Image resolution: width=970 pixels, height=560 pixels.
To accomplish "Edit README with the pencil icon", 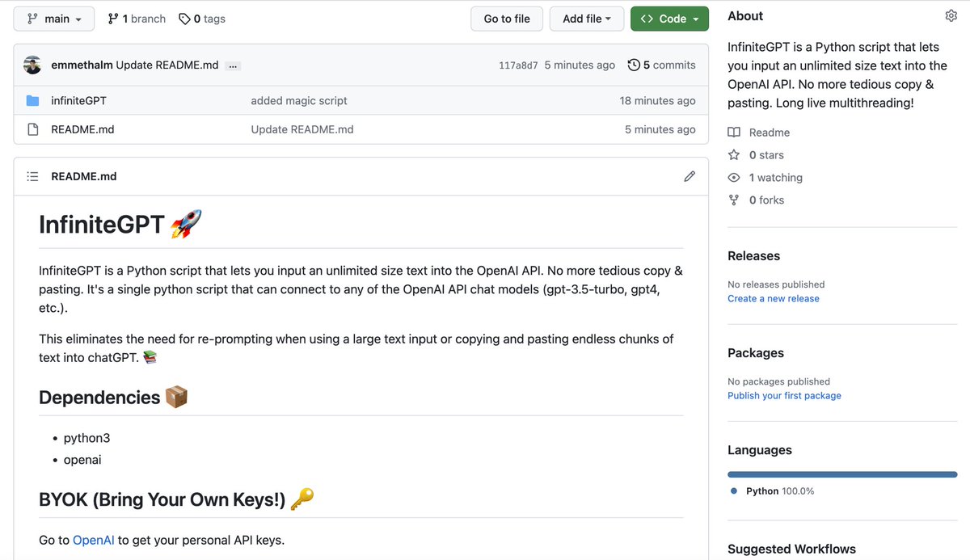I will [x=690, y=176].
